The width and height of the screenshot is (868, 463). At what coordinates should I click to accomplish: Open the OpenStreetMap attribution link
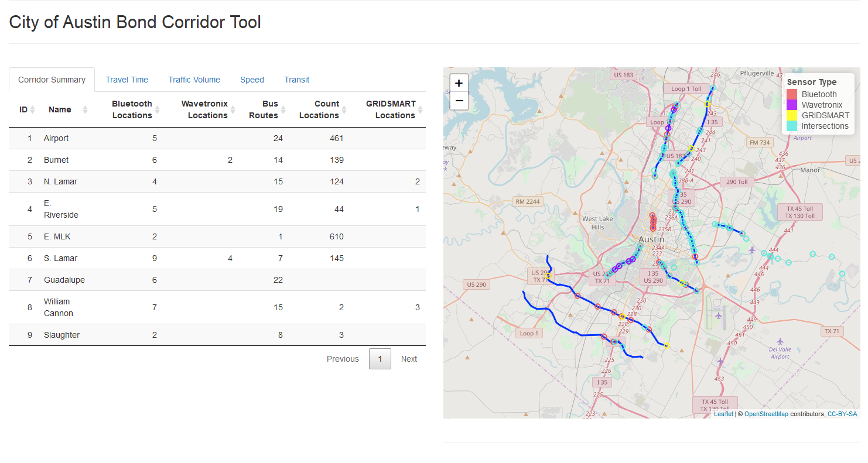[766, 414]
